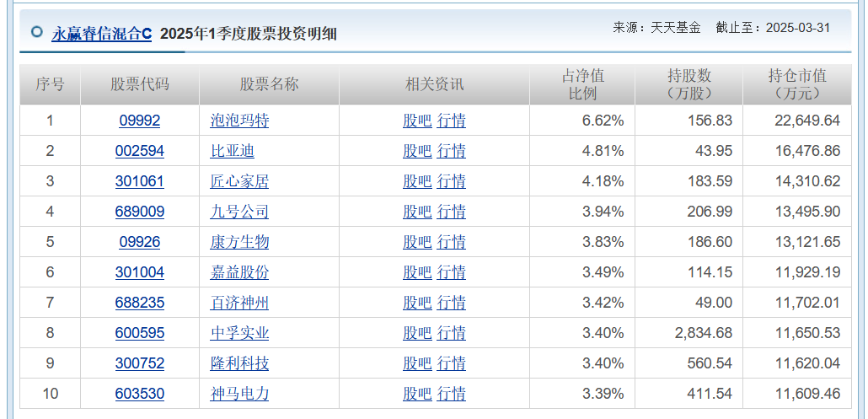The width and height of the screenshot is (868, 419).
Task: Click the 股票代码 column header
Action: tap(140, 84)
